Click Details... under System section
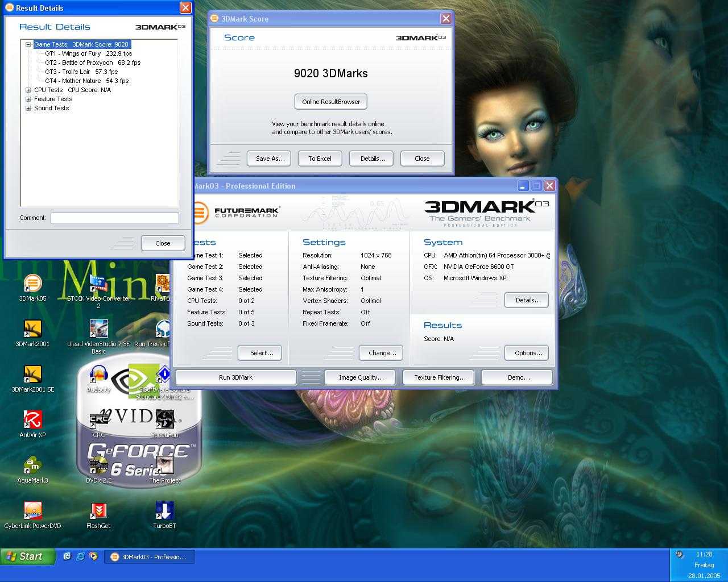This screenshot has width=728, height=582. pyautogui.click(x=527, y=300)
